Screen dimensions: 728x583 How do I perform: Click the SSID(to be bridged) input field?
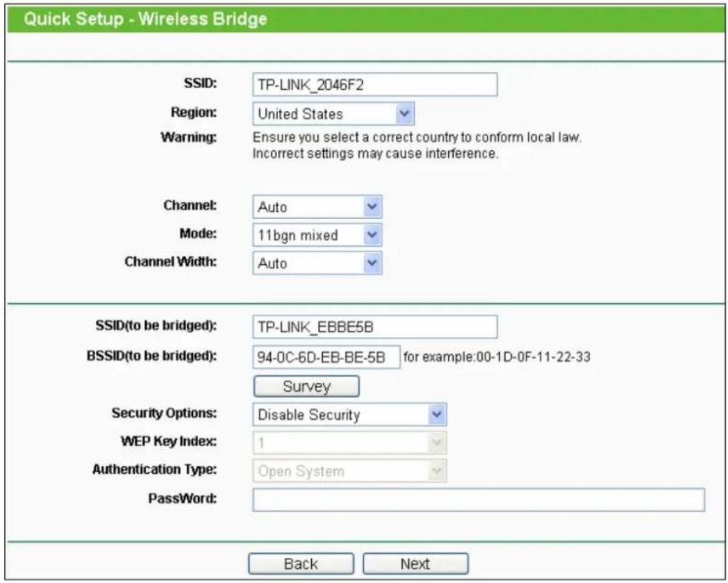point(374,327)
